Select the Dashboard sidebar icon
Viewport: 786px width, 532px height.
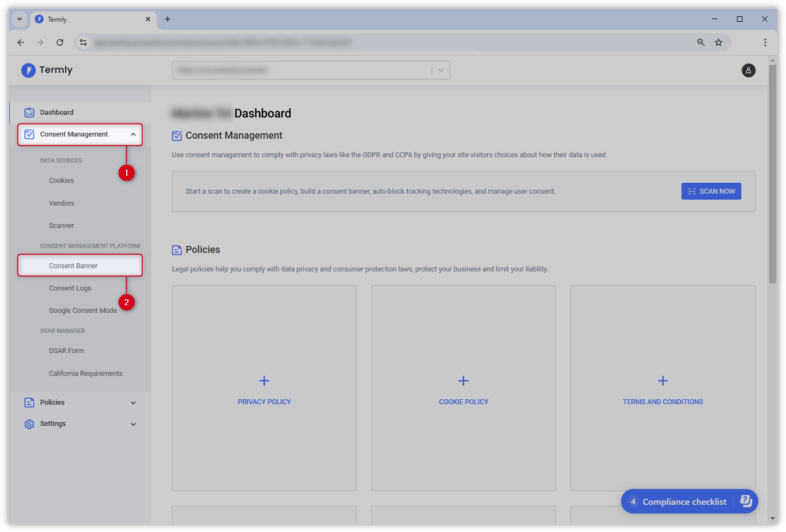[29, 112]
